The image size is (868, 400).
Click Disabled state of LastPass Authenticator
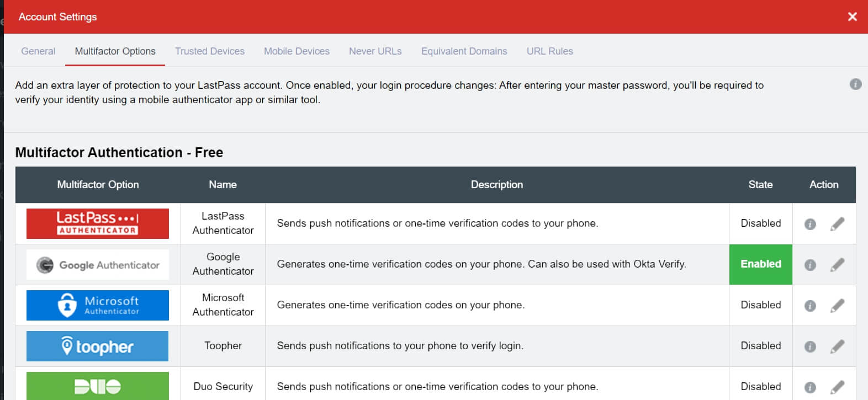coord(761,223)
